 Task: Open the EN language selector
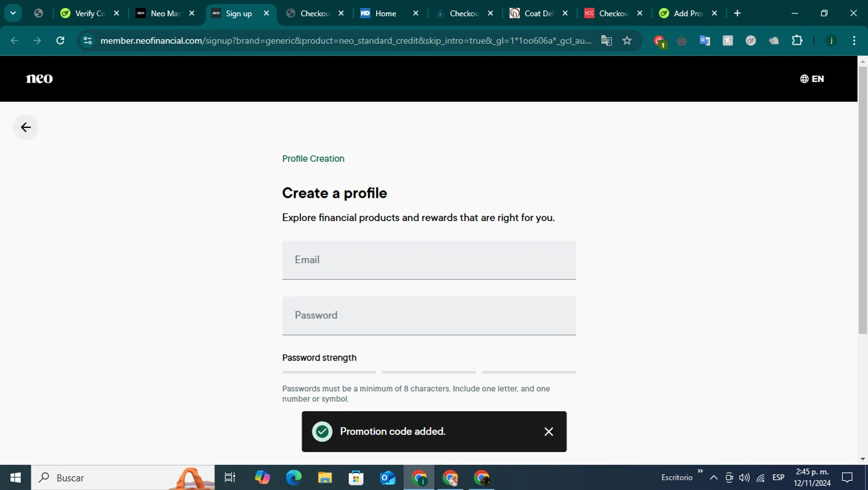coord(812,79)
